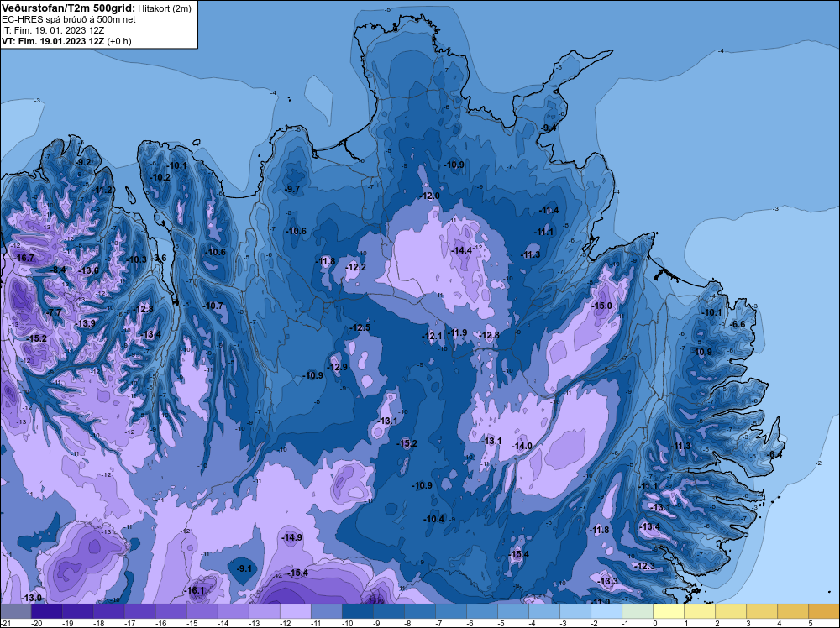
Task: Select the -8.4 temperature value
Action: (x=59, y=270)
